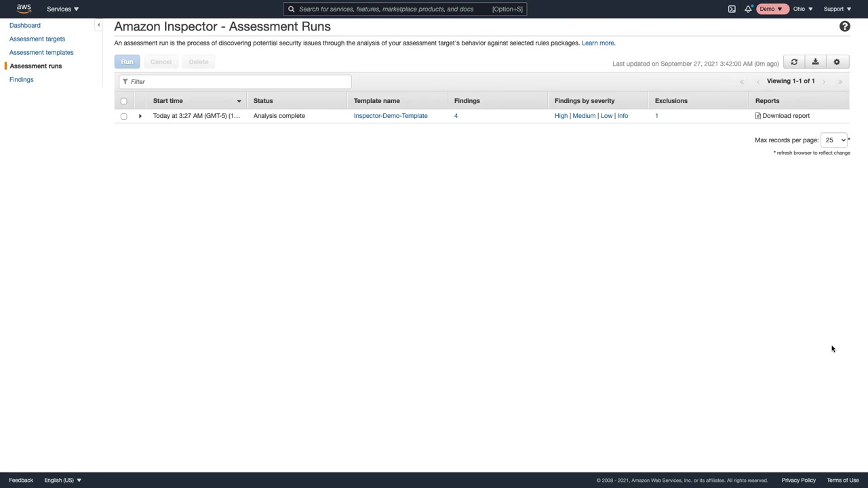Go to AWS console home via logo
The image size is (868, 488).
coord(24,9)
